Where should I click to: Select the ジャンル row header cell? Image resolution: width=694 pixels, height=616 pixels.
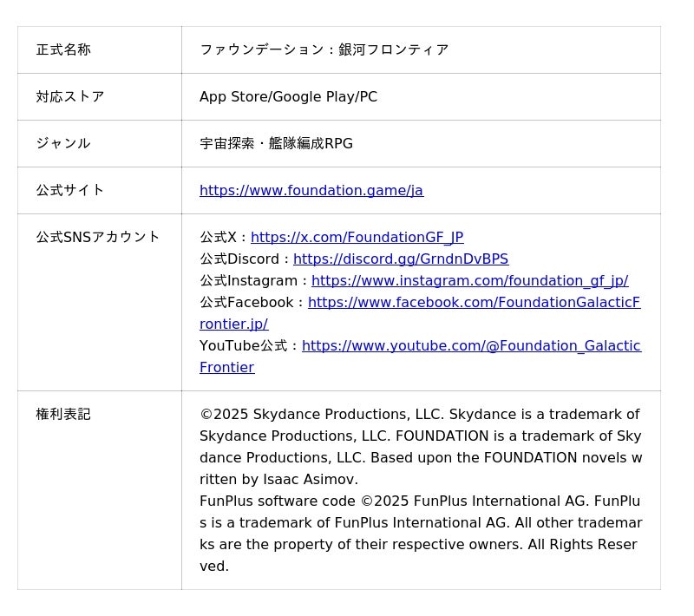[x=63, y=144]
